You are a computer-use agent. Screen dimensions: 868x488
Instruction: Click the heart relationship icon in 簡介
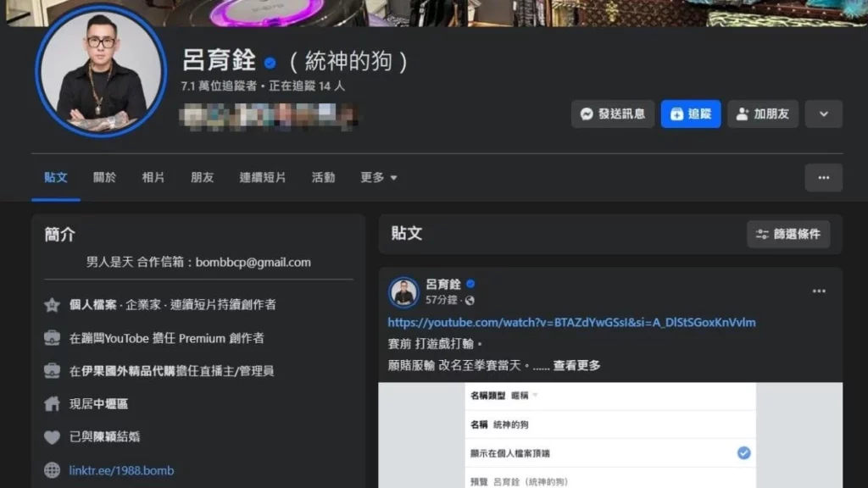52,437
